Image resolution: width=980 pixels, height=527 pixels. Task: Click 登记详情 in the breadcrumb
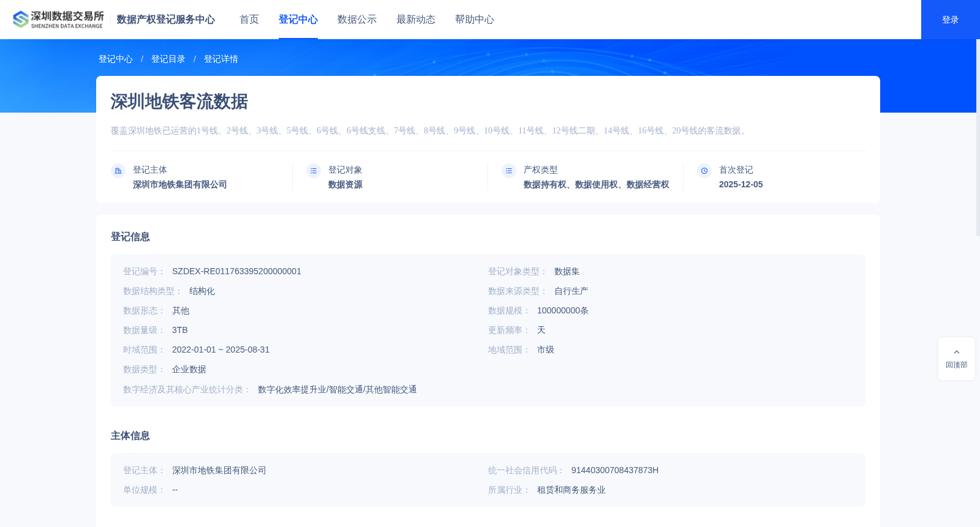[221, 59]
